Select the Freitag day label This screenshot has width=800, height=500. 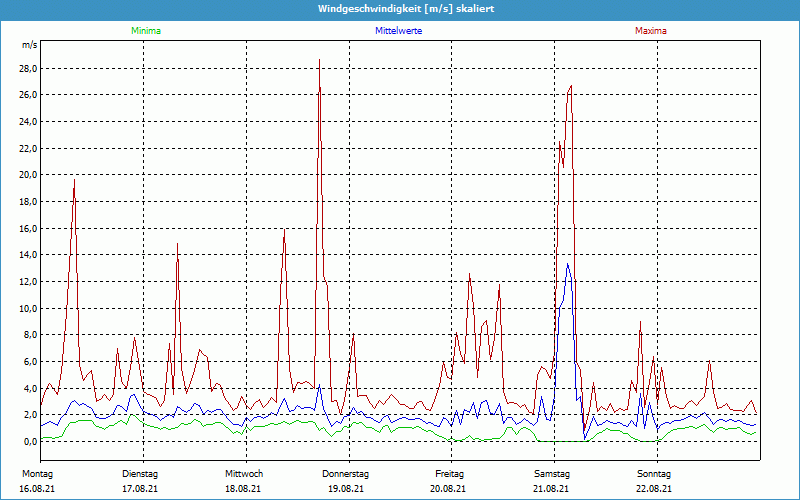click(x=450, y=473)
